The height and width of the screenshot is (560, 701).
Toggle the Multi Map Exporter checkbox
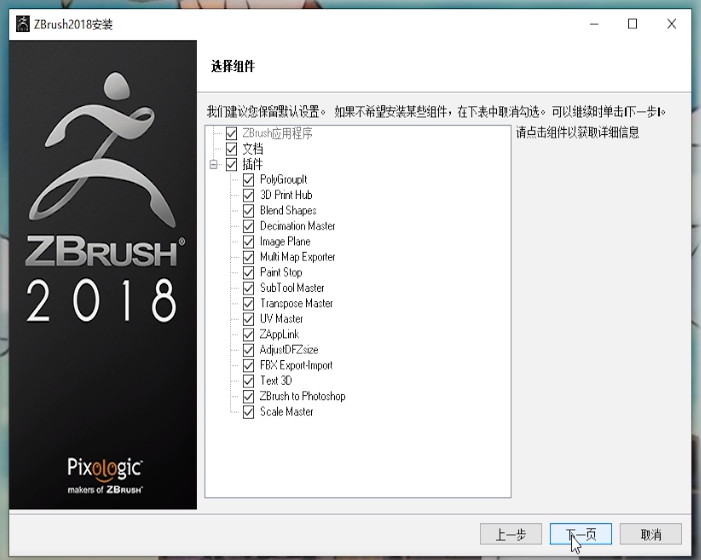249,257
